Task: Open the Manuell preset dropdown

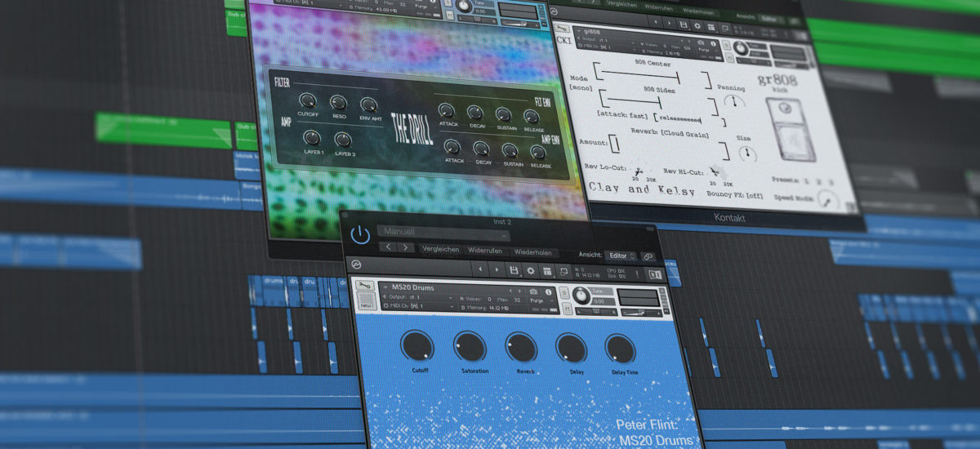Action: [443, 233]
